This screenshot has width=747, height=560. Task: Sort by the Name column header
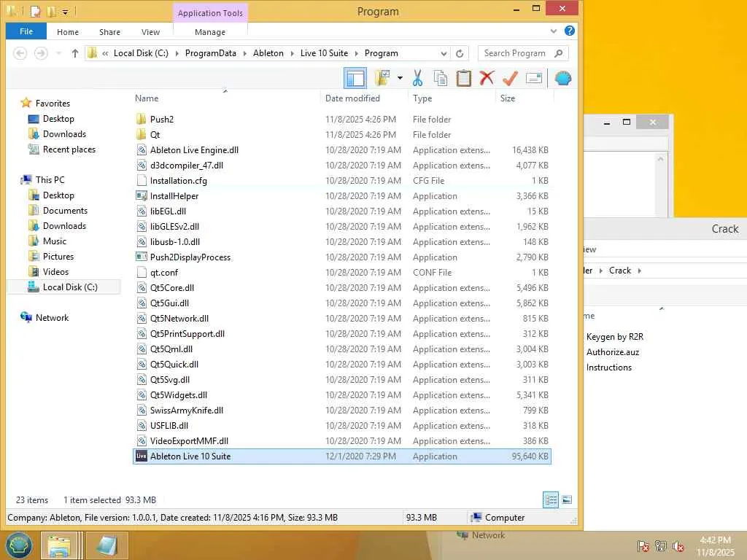click(x=147, y=98)
